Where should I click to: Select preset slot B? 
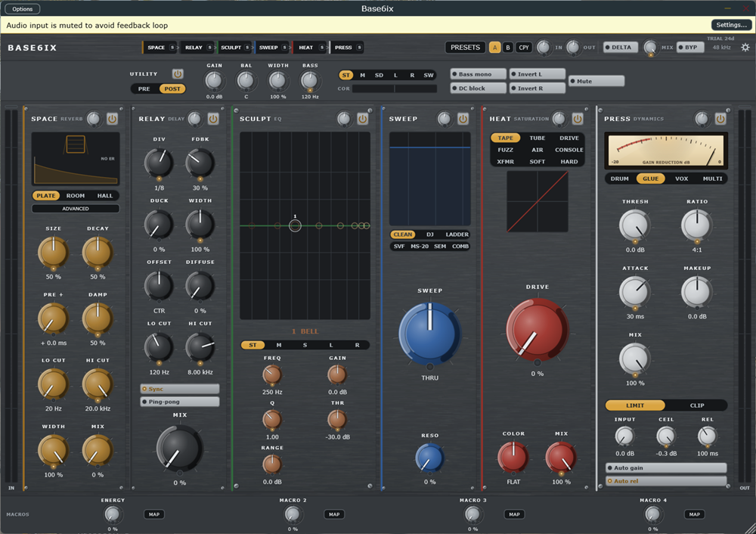508,48
